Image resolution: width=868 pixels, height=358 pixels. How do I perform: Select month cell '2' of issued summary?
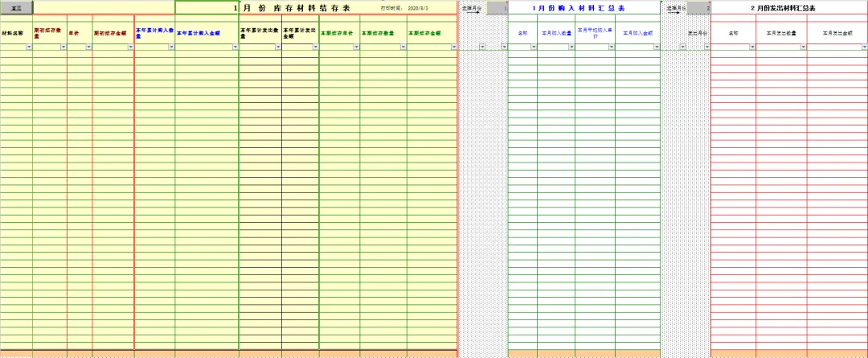(699, 8)
